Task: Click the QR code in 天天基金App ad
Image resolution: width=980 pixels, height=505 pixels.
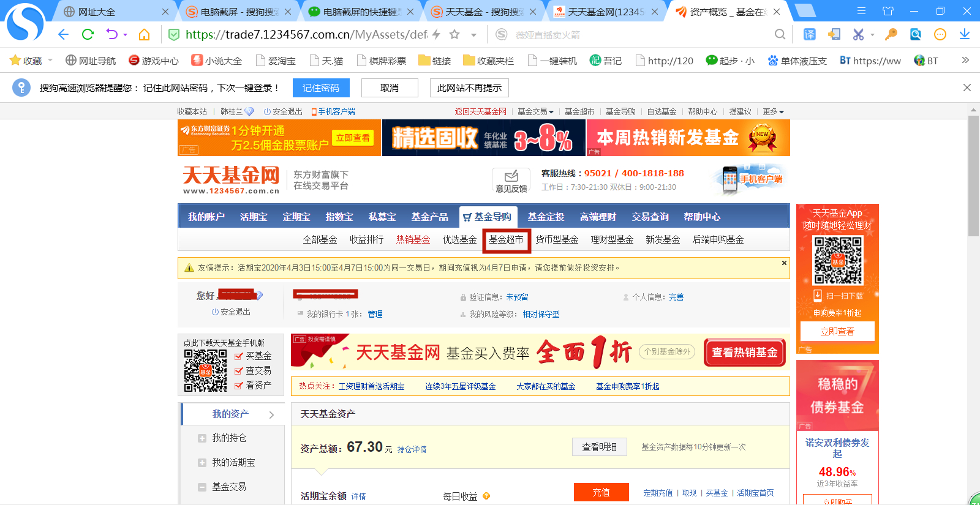Action: pos(837,260)
